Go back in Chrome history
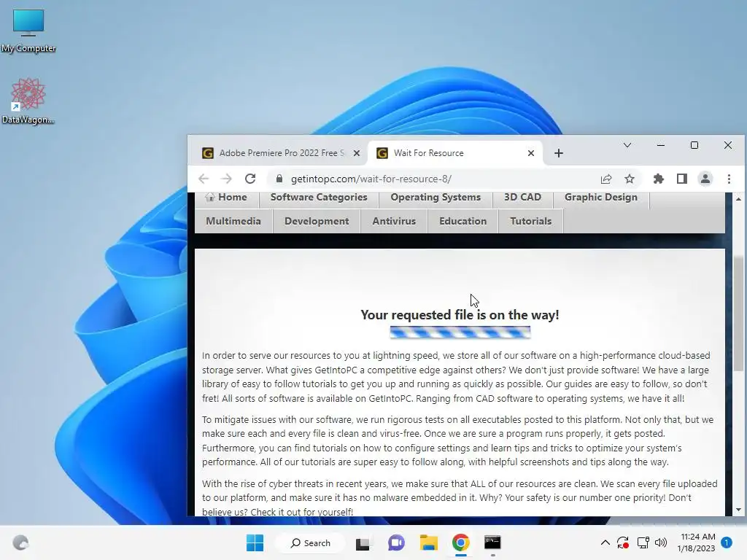The image size is (747, 560). [x=204, y=179]
